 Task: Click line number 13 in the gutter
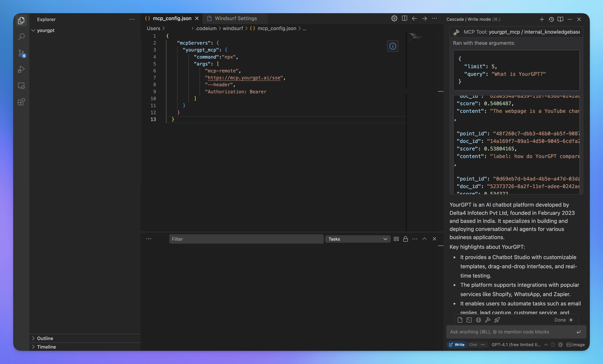click(x=153, y=119)
